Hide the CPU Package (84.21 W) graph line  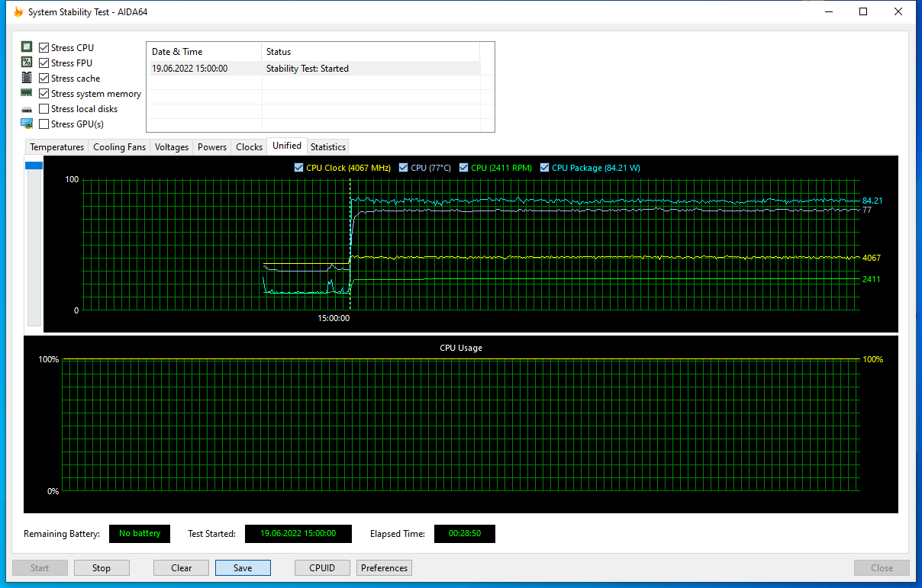(x=544, y=168)
